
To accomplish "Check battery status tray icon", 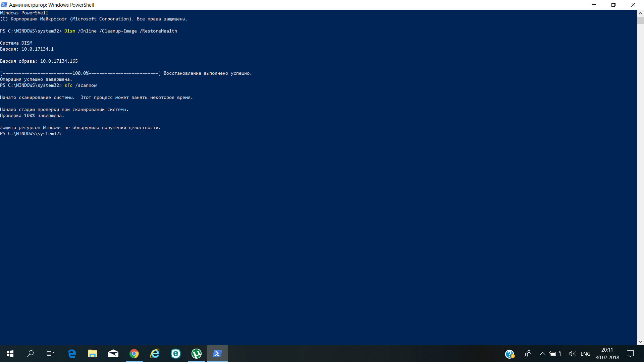I will [x=553, y=354].
